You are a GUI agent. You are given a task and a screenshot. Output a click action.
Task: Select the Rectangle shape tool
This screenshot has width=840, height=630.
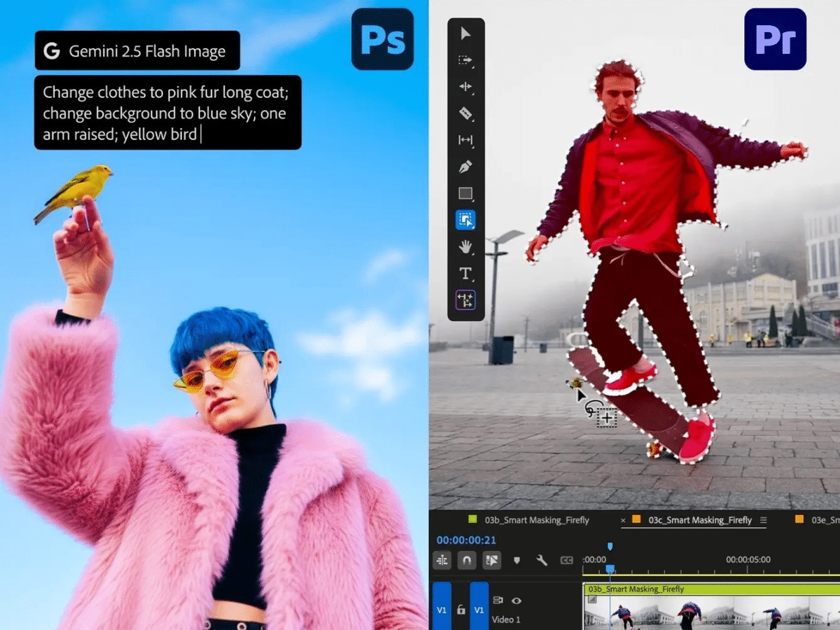pyautogui.click(x=465, y=193)
